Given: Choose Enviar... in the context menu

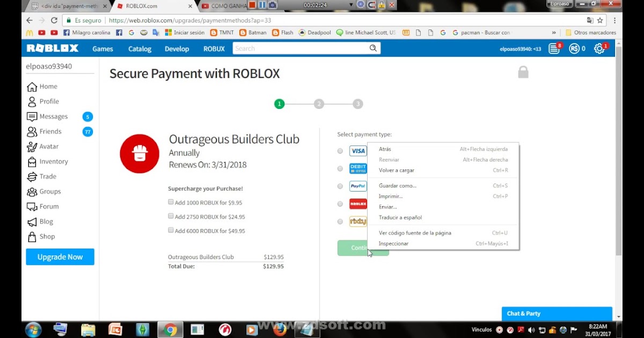Looking at the screenshot, I should (443, 207).
